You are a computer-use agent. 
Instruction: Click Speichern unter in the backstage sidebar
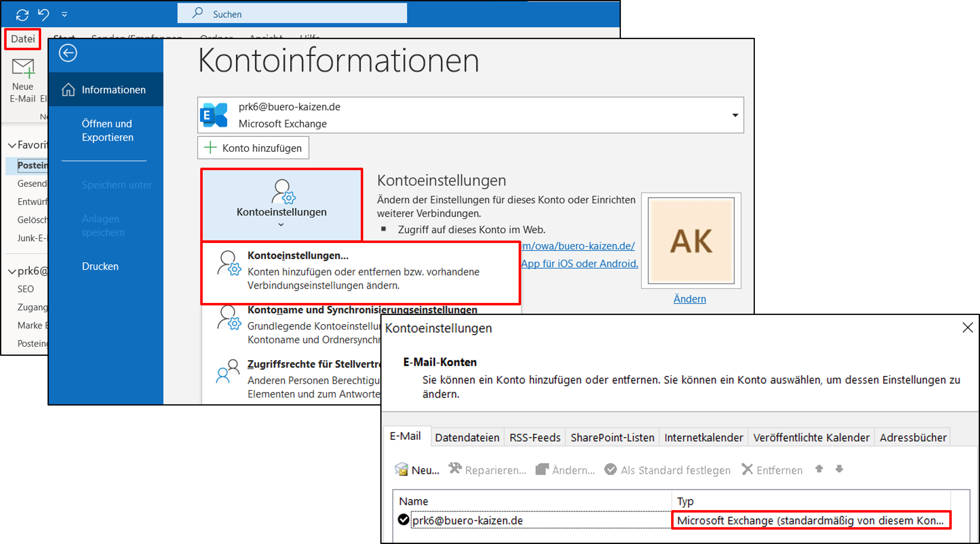[116, 185]
